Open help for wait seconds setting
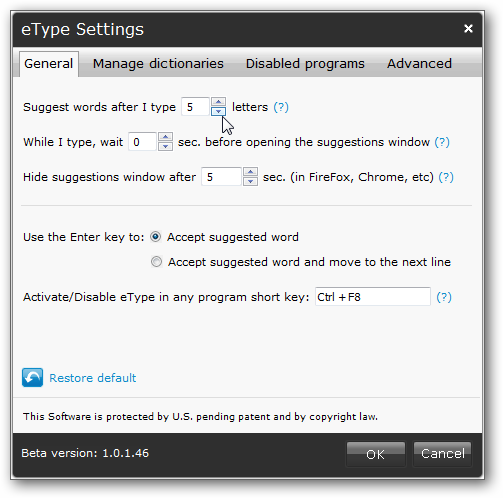 [x=442, y=142]
